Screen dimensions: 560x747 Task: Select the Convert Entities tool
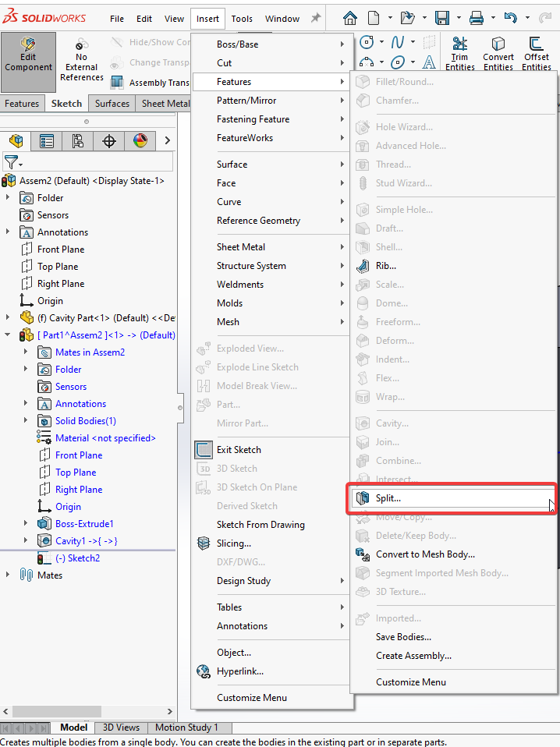498,54
